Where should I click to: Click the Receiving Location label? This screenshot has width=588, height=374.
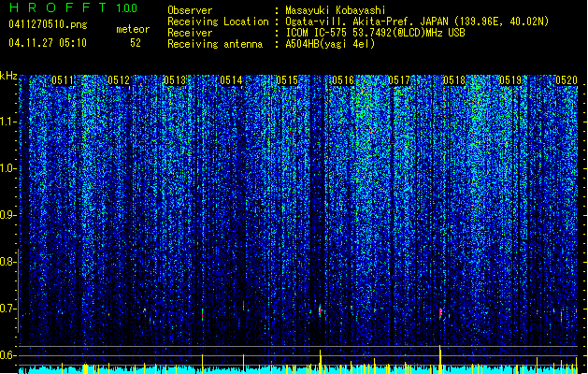(218, 22)
